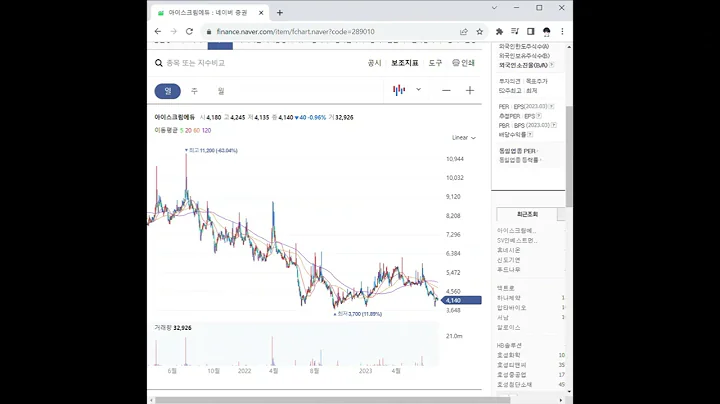Open 하나제약 stock link

(x=508, y=298)
